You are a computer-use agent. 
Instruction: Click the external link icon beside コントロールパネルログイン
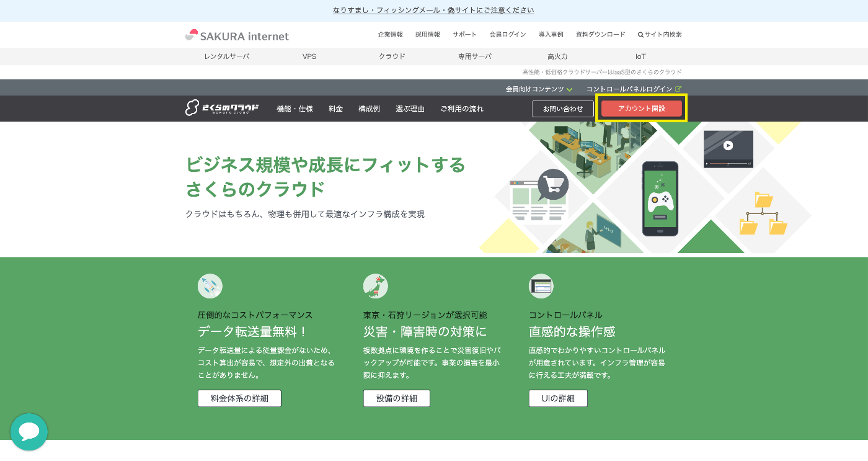[678, 89]
